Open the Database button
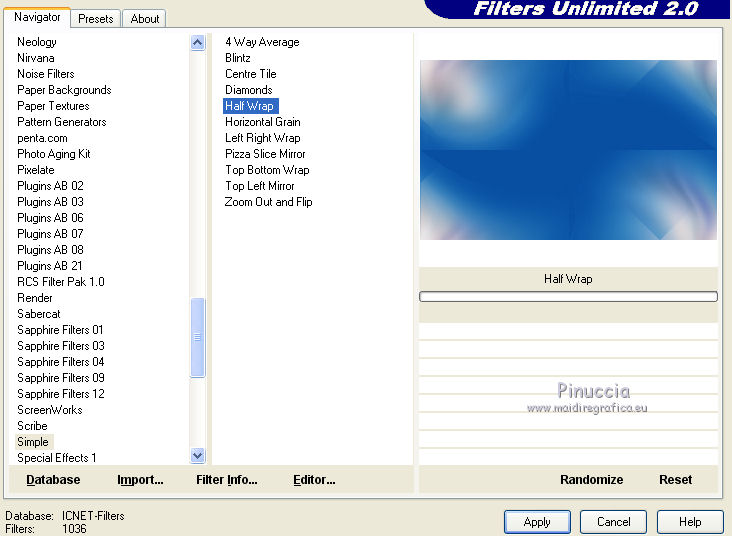The width and height of the screenshot is (732, 536). tap(53, 480)
